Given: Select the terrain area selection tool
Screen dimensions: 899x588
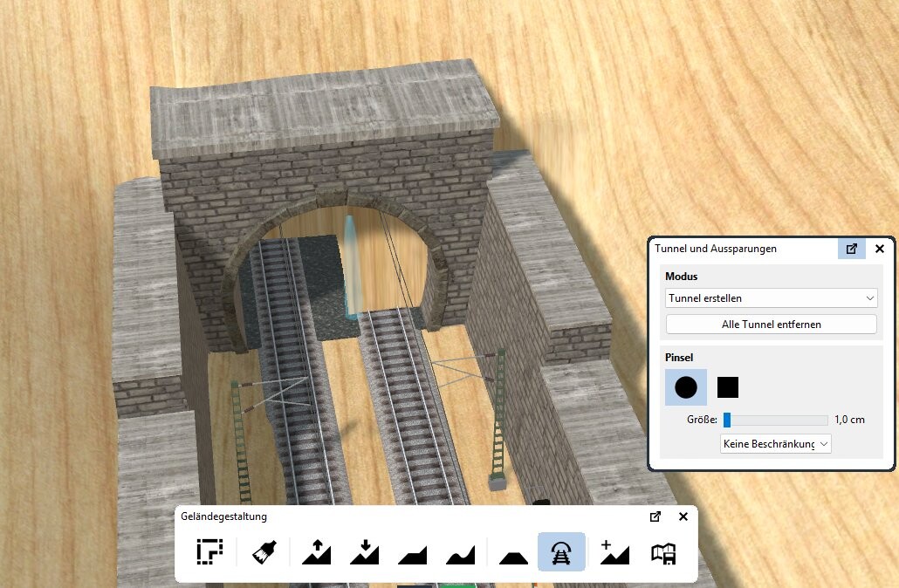Looking at the screenshot, I should tap(210, 552).
